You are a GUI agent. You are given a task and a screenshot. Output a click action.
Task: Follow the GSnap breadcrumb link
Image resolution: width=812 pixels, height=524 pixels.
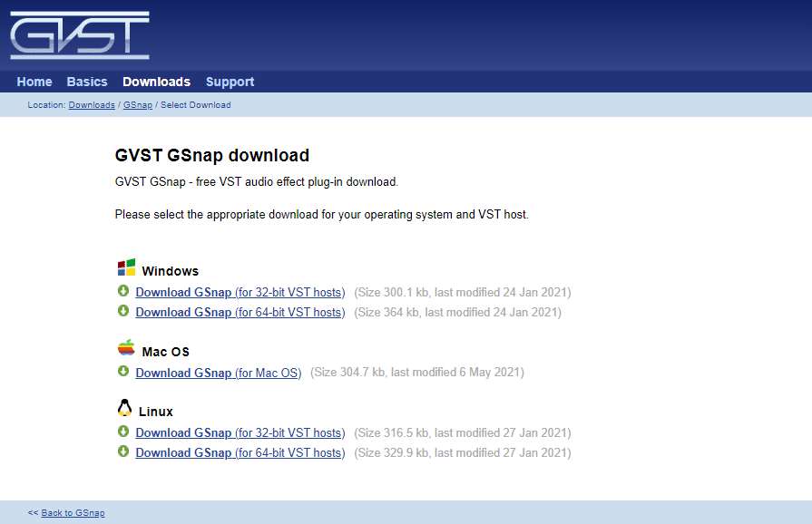click(138, 105)
